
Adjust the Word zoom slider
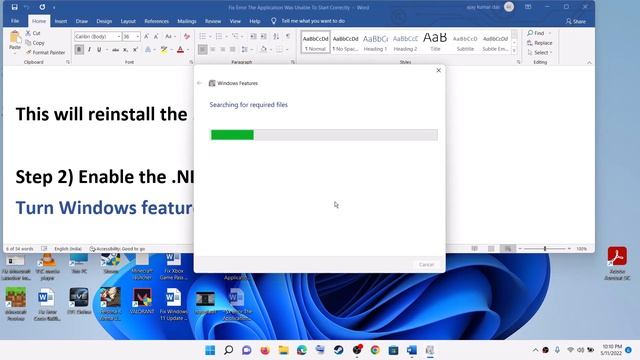[544, 249]
